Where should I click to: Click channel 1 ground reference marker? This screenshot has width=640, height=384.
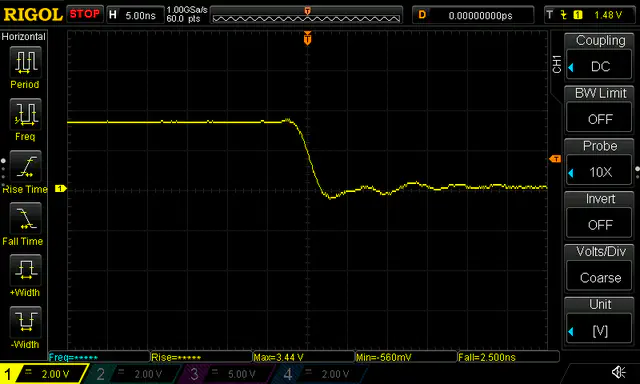pos(60,189)
